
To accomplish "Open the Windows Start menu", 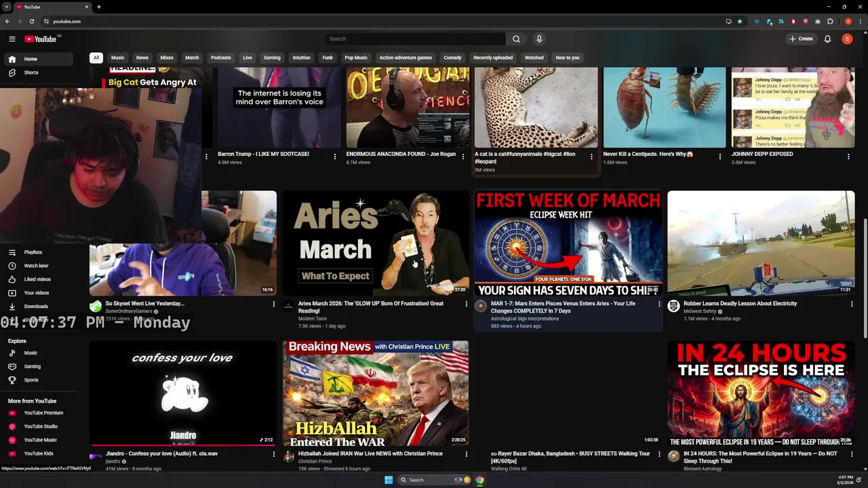I will [x=389, y=480].
